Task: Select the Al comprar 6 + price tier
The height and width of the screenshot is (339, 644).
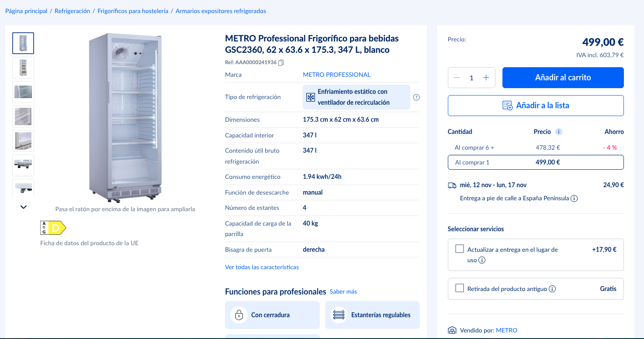Action: [536, 147]
